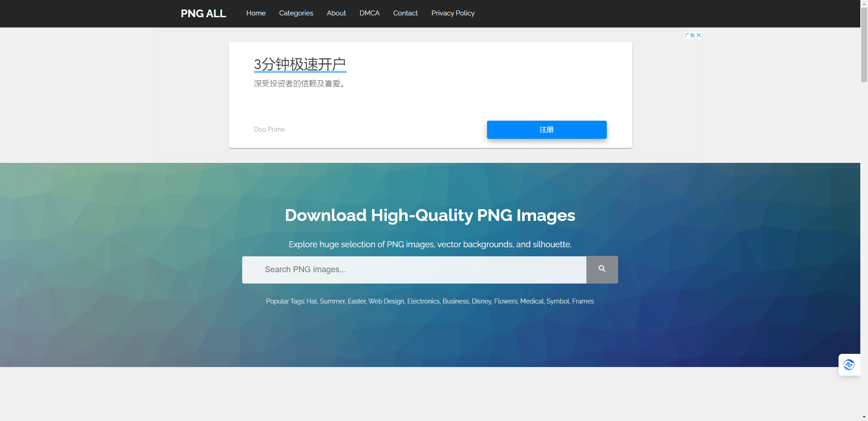Open the Privacy Policy page
The height and width of the screenshot is (421, 868).
(x=453, y=13)
